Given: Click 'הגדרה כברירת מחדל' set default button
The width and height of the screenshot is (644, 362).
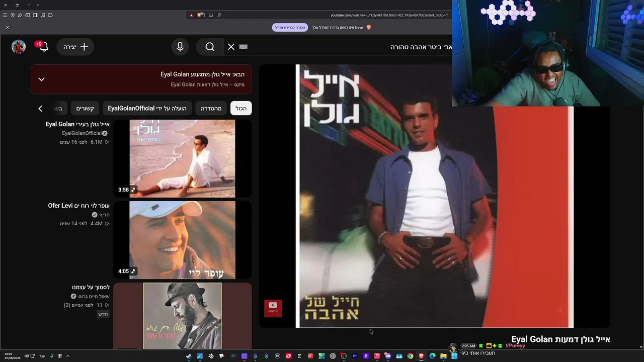Looking at the screenshot, I should click(290, 27).
